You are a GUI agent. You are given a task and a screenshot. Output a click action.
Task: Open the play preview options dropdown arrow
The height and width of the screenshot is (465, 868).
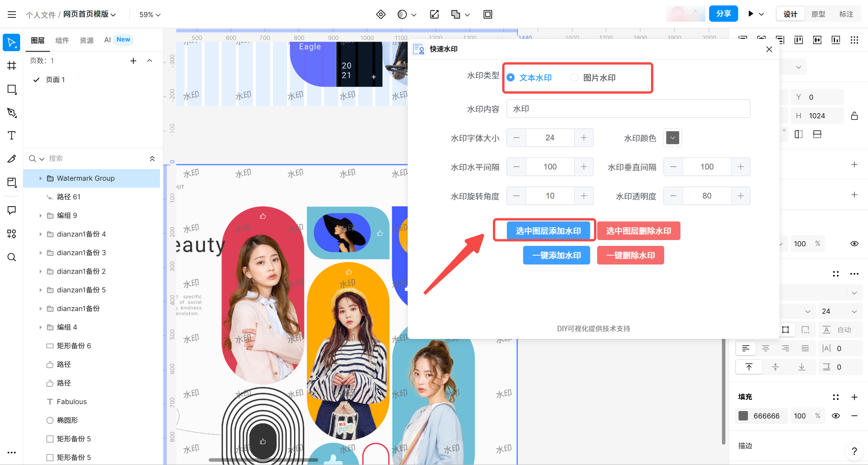pyautogui.click(x=761, y=14)
